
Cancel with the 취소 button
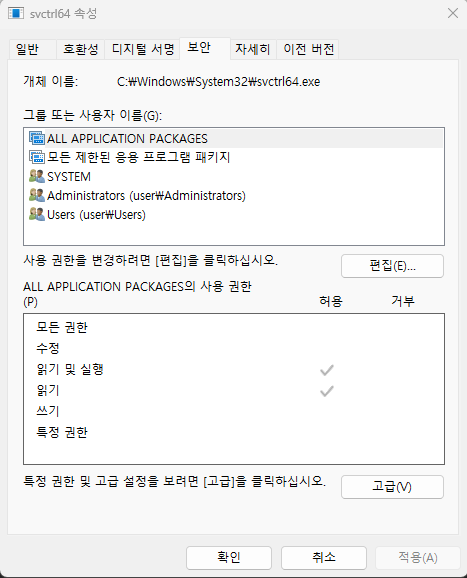(x=324, y=558)
